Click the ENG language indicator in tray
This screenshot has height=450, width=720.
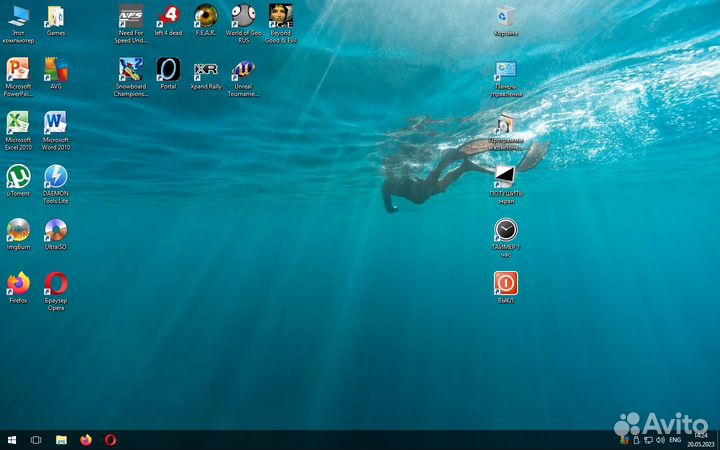coord(675,440)
